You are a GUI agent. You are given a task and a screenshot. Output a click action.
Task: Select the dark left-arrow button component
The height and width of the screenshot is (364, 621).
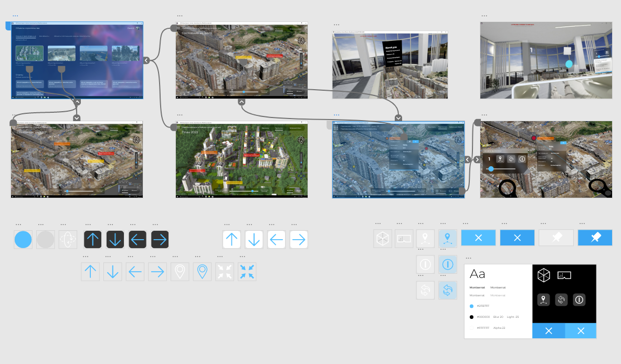(138, 239)
